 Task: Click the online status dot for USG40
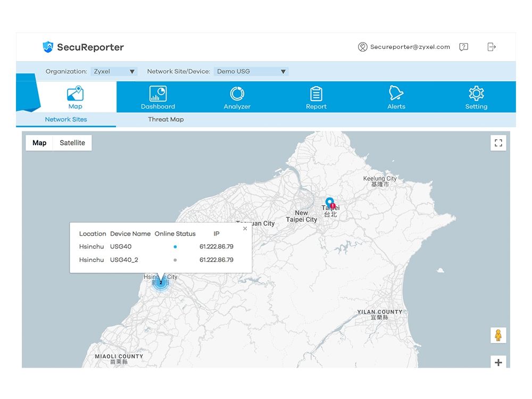175,247
